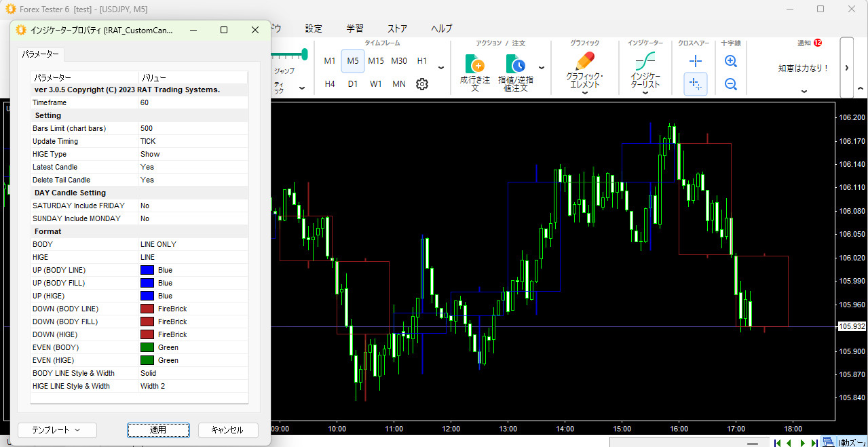The height and width of the screenshot is (447, 868).
Task: Zoom out of the chart
Action: coord(731,84)
